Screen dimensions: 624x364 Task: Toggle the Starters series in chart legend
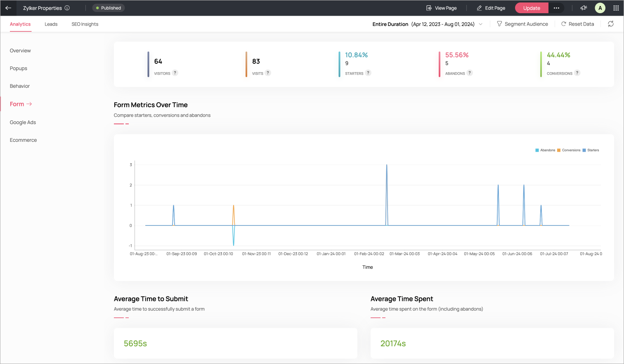(x=591, y=150)
